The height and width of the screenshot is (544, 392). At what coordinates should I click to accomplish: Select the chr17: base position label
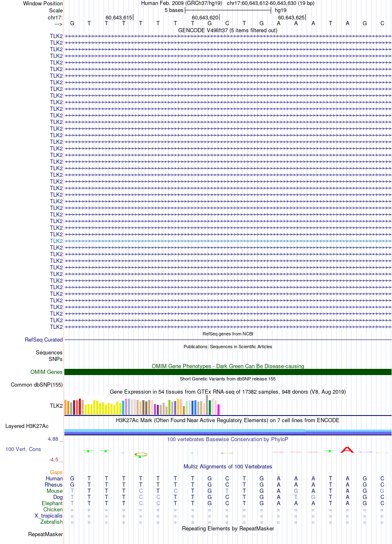point(55,17)
